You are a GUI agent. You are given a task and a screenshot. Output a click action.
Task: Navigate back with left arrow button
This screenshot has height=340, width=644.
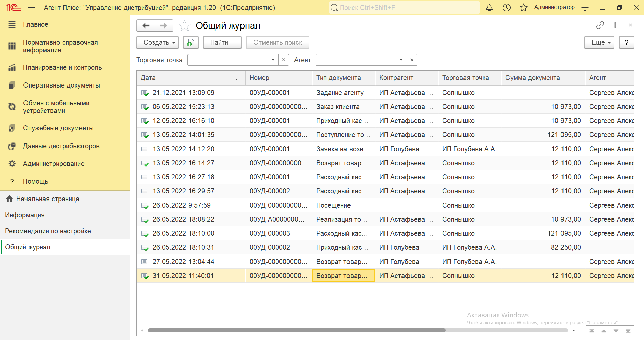point(146,26)
